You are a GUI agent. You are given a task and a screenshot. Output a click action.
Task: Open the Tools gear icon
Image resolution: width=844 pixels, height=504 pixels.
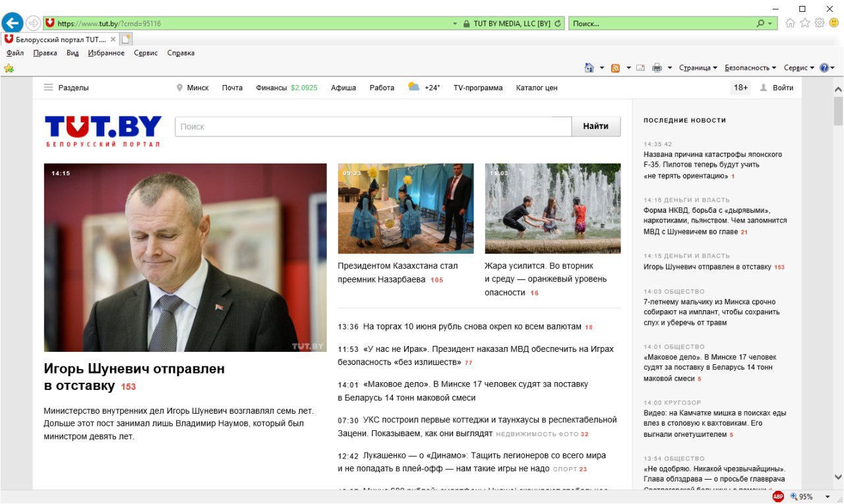[819, 23]
